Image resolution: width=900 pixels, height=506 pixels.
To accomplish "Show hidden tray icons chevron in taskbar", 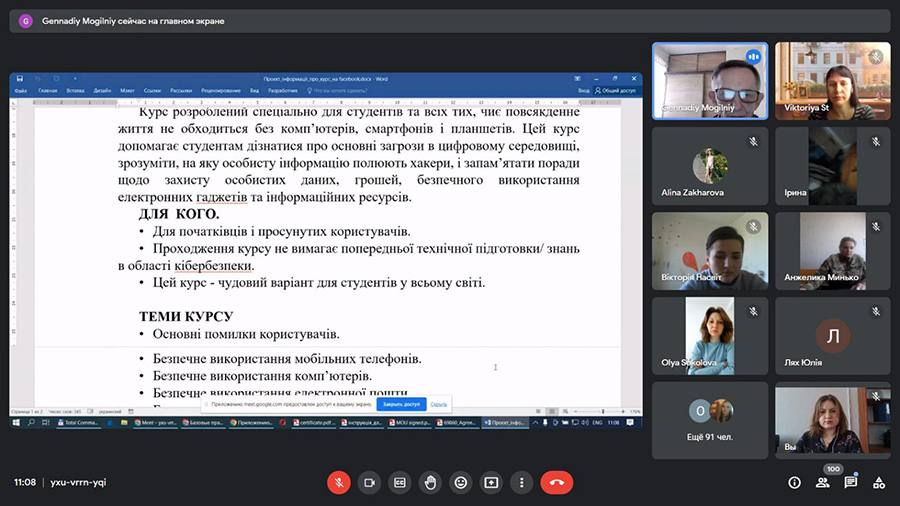I will coord(535,422).
